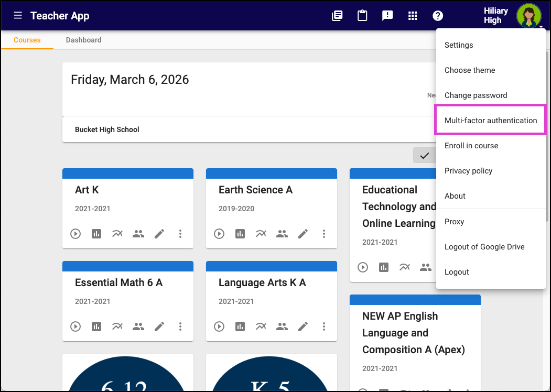This screenshot has width=551, height=392.
Task: Open Essential Math 6 A analytics trend icon
Action: (x=117, y=326)
